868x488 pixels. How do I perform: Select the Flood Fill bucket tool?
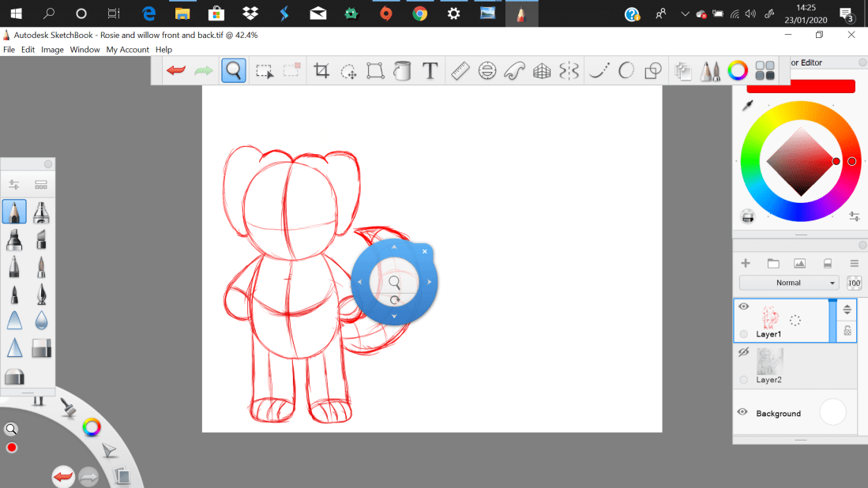(x=402, y=71)
